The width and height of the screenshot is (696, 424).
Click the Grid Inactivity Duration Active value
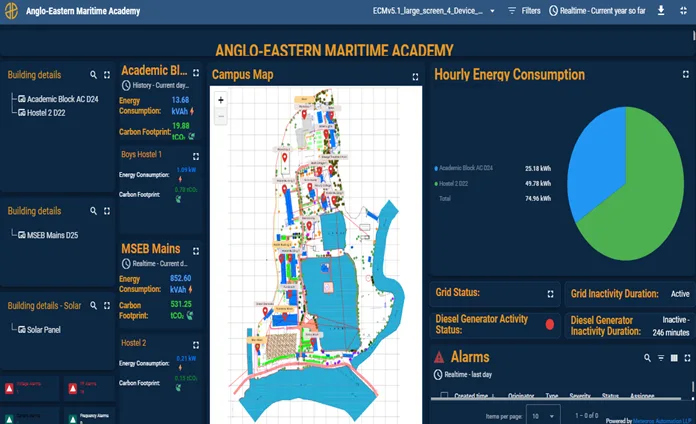tap(680, 294)
